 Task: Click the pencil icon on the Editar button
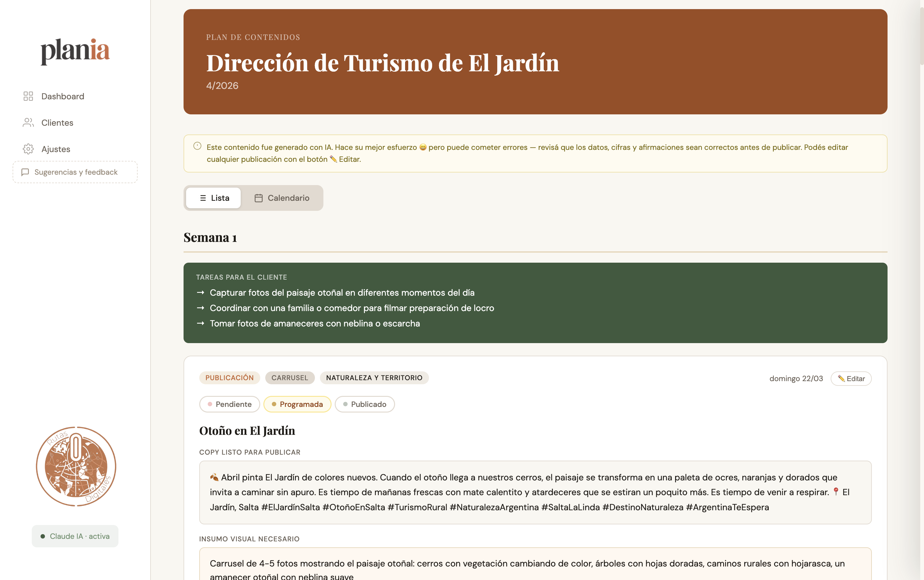point(841,379)
